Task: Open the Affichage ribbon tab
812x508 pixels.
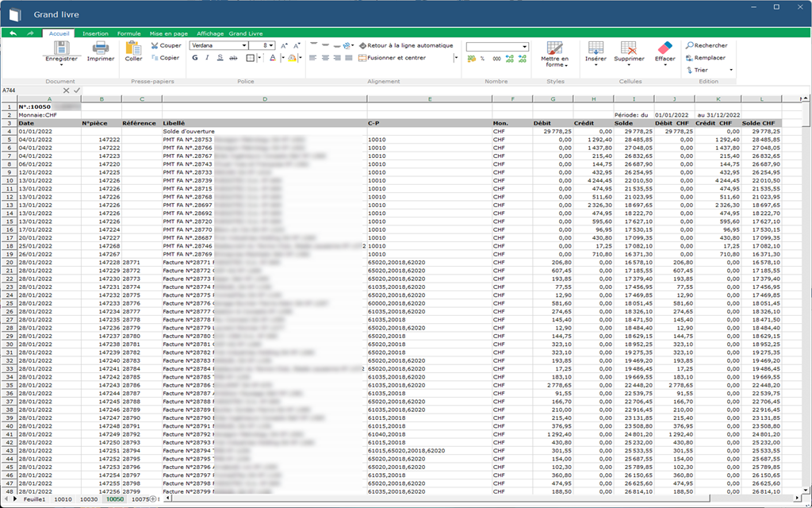Action: coord(210,33)
